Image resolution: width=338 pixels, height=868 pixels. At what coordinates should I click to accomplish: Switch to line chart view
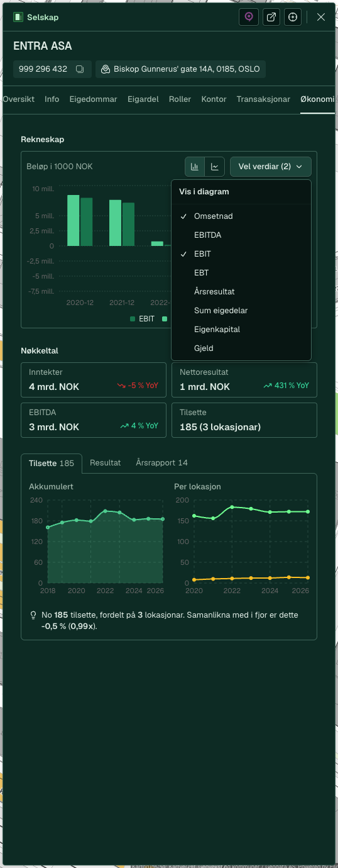[215, 167]
